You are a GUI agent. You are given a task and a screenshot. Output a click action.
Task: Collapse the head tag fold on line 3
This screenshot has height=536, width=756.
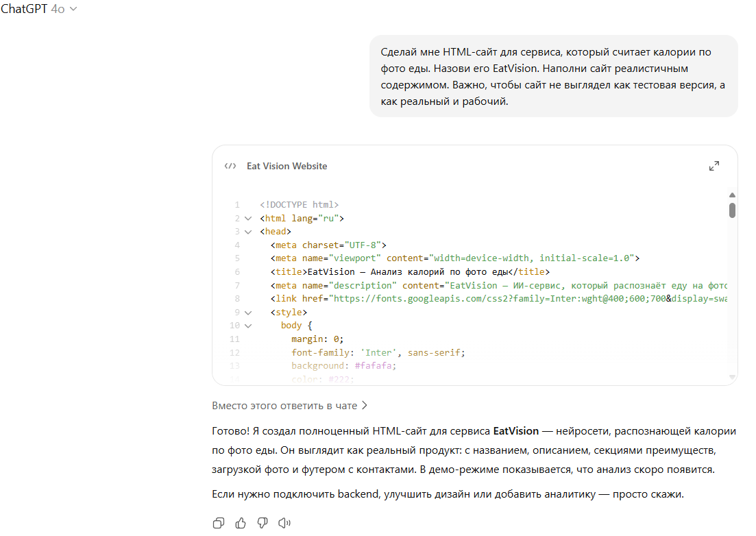tap(248, 232)
